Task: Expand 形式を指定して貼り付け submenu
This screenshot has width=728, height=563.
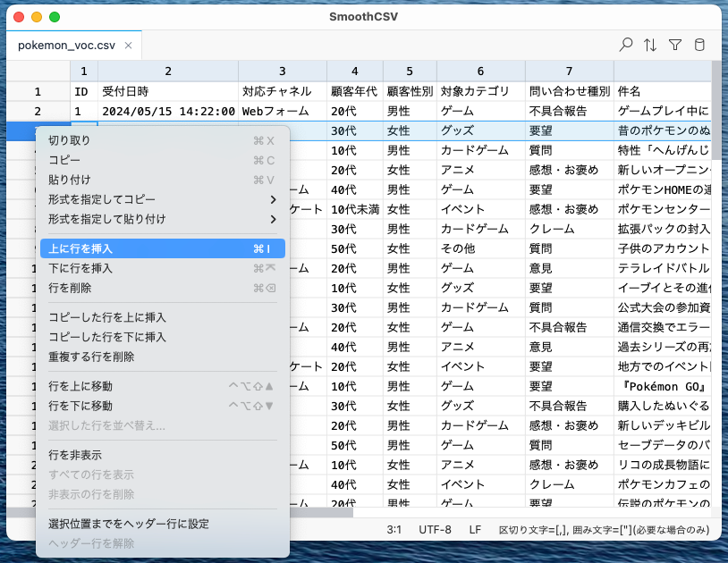Action: click(161, 219)
